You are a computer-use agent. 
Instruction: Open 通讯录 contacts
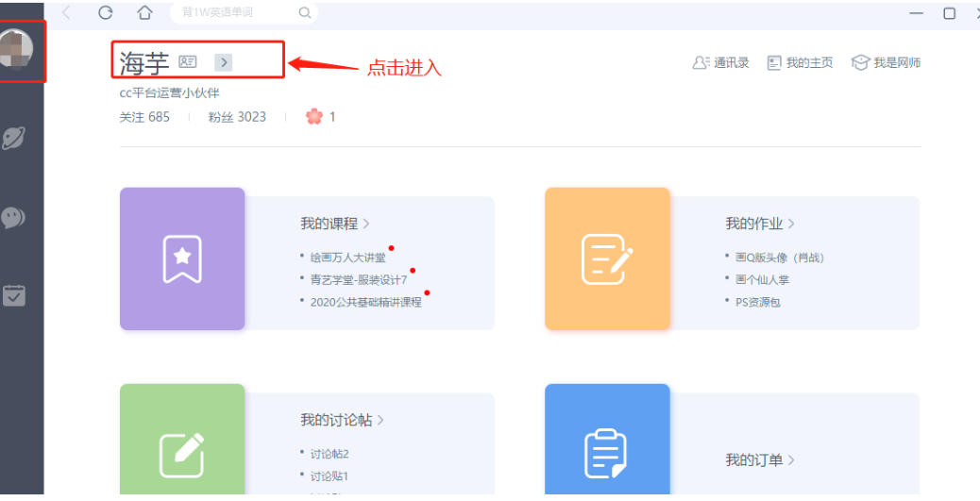(x=720, y=62)
